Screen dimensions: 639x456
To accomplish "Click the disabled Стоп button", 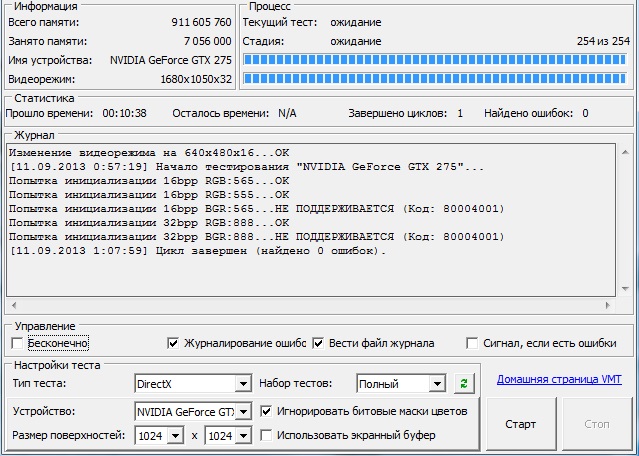I will [x=597, y=424].
